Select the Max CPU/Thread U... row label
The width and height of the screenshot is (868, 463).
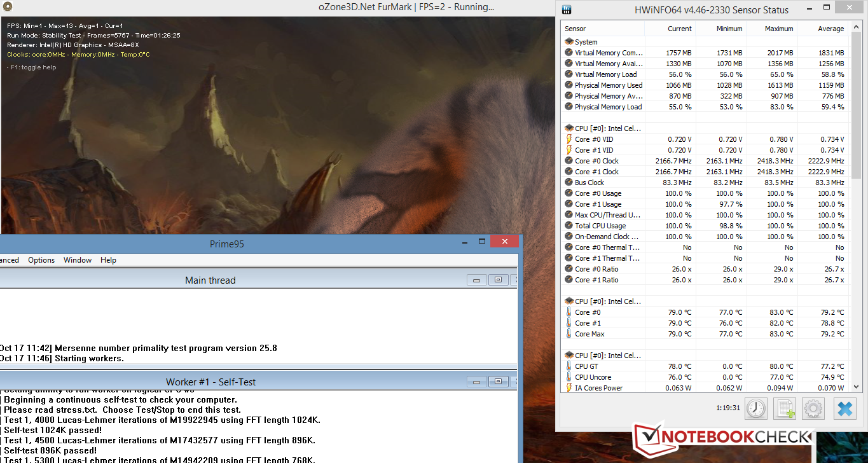[x=608, y=215]
